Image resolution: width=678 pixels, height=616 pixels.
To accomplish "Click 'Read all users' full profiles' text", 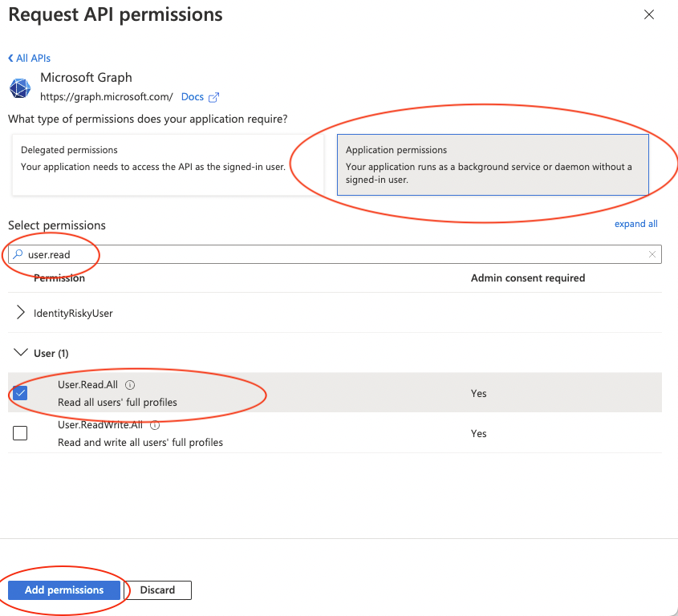I will coord(117,402).
